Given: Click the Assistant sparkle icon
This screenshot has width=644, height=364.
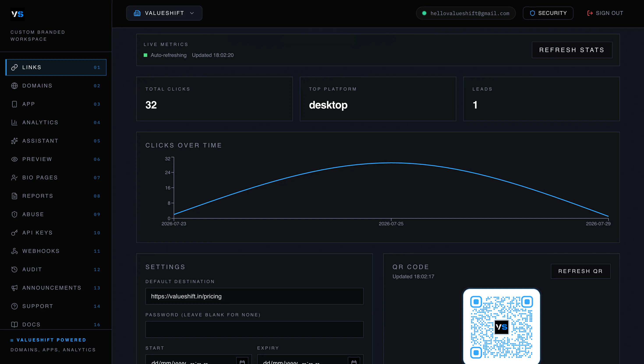Looking at the screenshot, I should click(14, 141).
